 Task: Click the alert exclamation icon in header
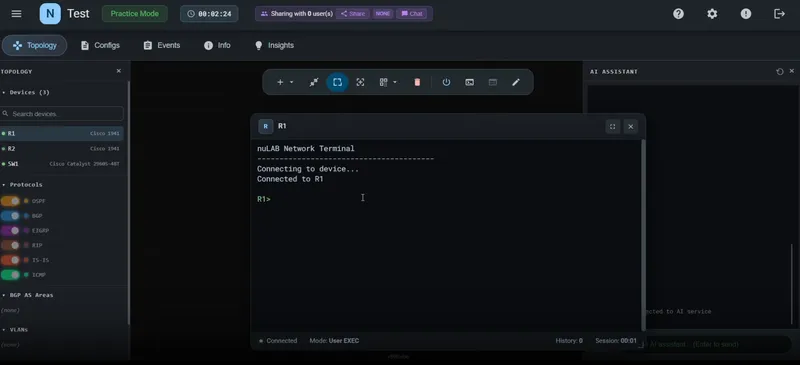(746, 14)
